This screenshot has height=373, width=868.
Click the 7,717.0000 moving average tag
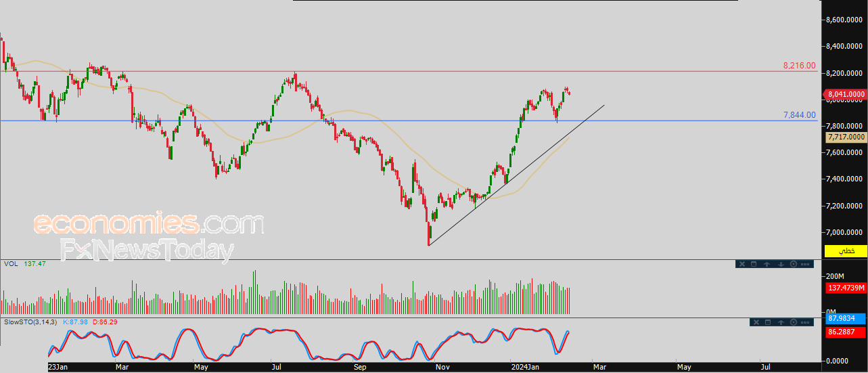pos(846,137)
